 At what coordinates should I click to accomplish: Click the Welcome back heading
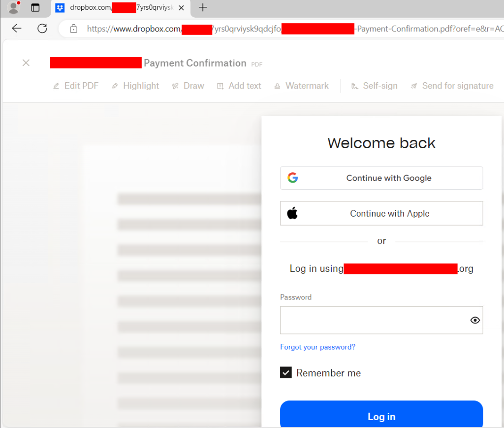pos(381,143)
